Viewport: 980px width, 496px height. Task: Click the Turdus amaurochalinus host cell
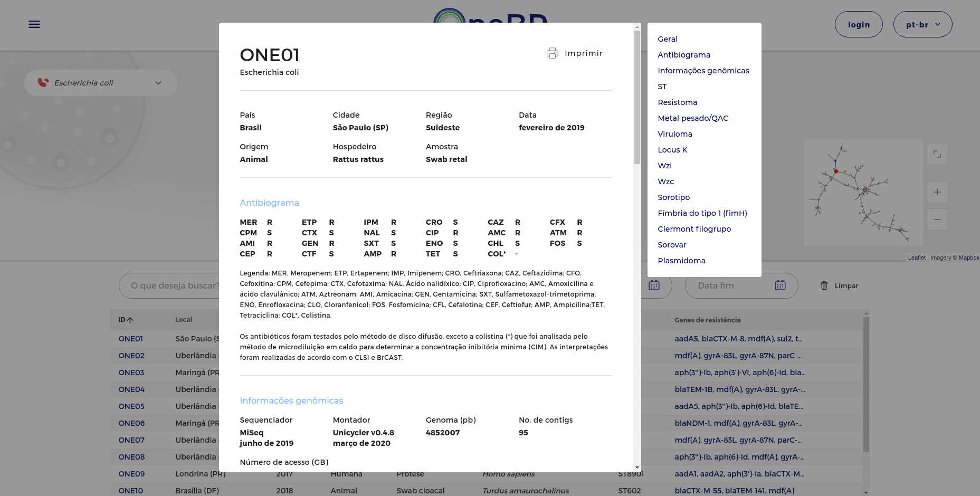(526, 491)
